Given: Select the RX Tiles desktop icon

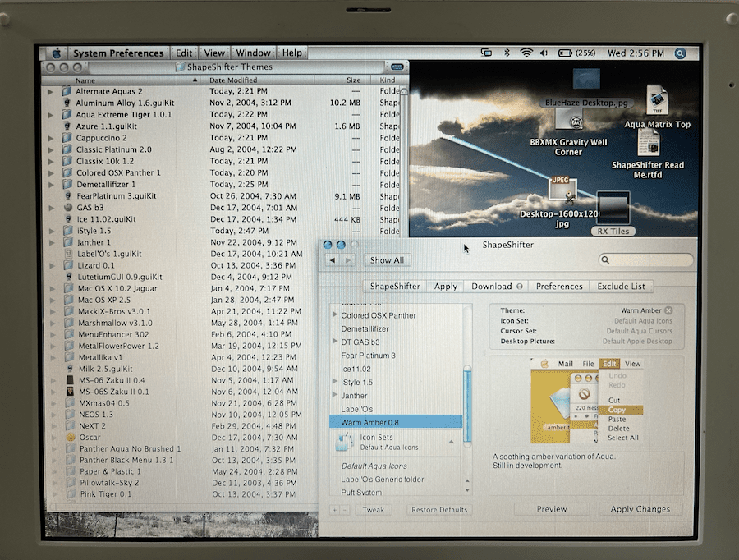Looking at the screenshot, I should point(613,213).
